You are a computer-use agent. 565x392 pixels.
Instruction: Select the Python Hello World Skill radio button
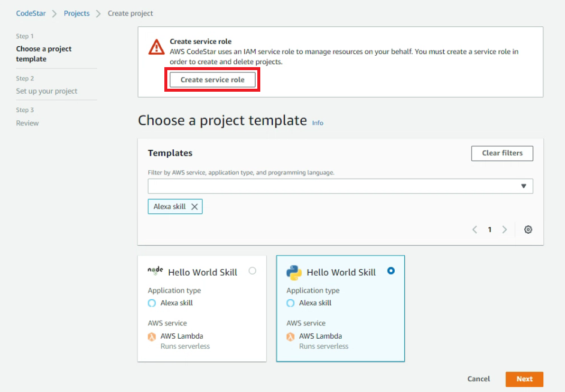click(x=391, y=271)
